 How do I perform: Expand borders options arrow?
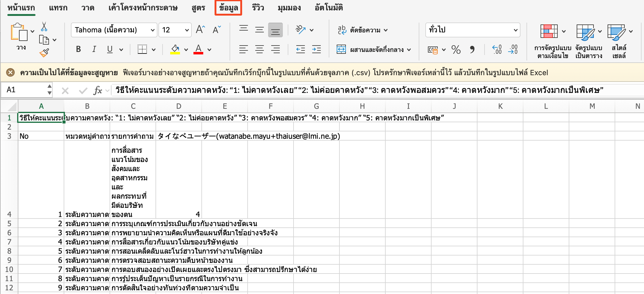click(x=154, y=50)
